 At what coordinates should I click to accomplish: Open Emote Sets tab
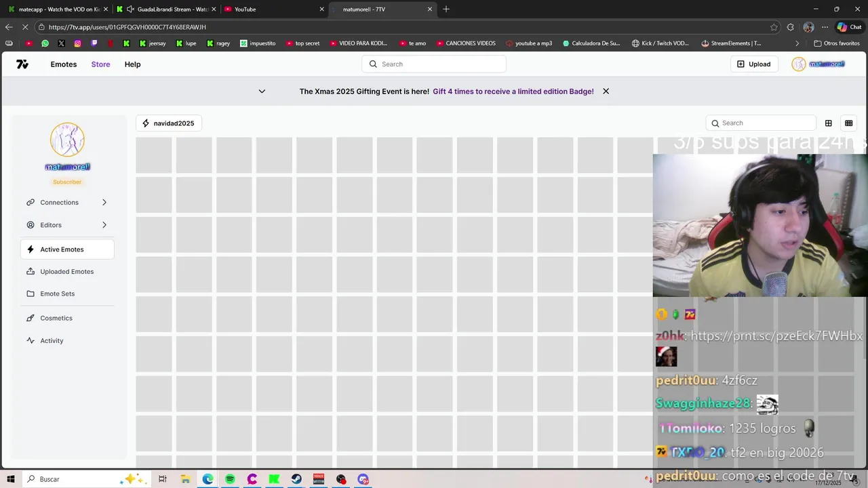67,294
